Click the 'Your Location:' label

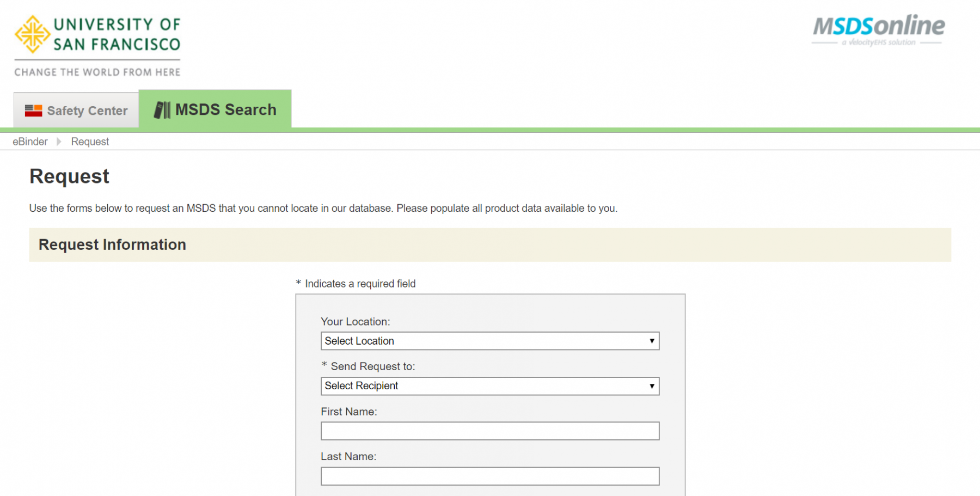coord(356,322)
